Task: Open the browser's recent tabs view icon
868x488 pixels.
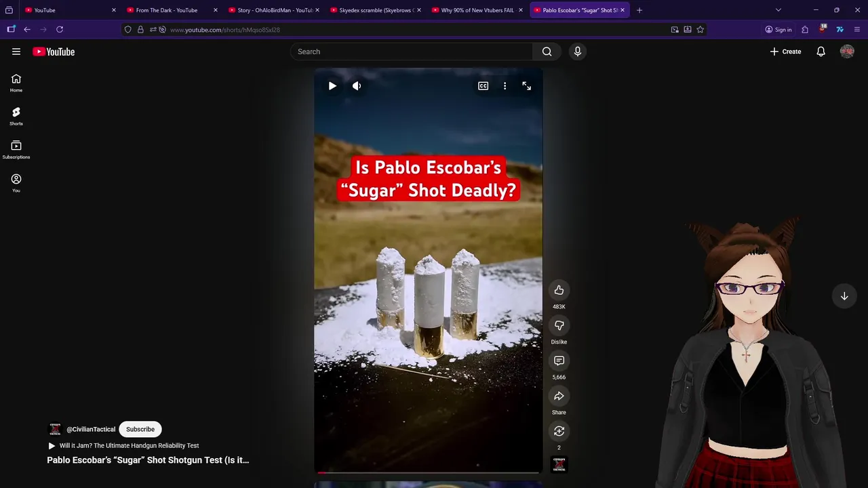Action: pyautogui.click(x=9, y=10)
